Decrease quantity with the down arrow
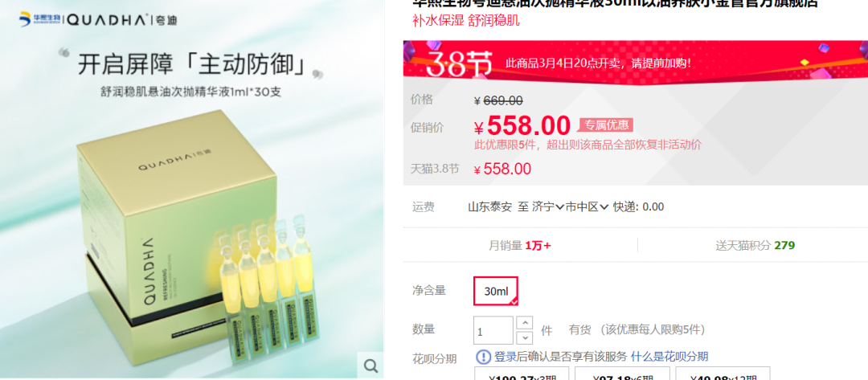Screen dimensions: 868x380 coord(524,337)
